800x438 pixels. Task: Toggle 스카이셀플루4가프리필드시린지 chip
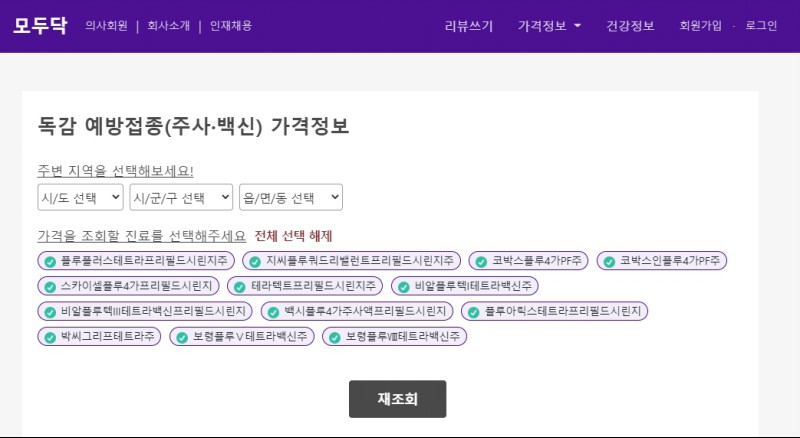click(128, 286)
